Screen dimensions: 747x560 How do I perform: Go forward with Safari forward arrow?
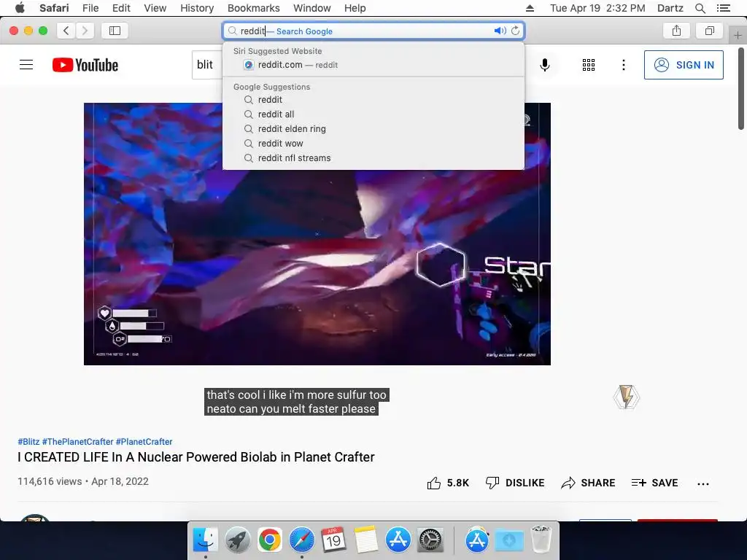pyautogui.click(x=85, y=31)
